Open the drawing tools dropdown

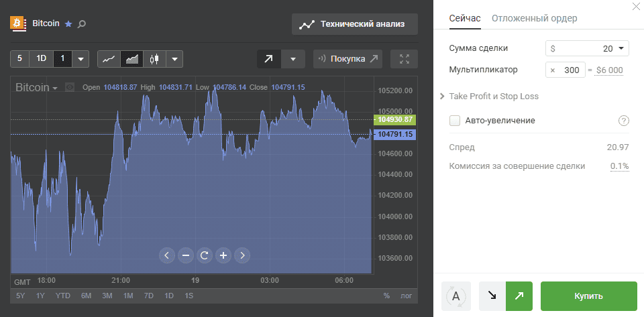point(293,59)
